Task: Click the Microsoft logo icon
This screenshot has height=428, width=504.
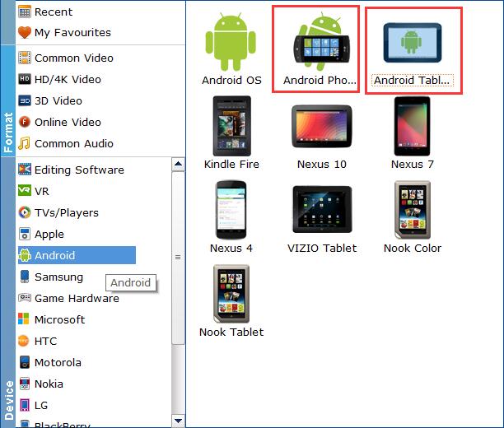Action: (23, 319)
